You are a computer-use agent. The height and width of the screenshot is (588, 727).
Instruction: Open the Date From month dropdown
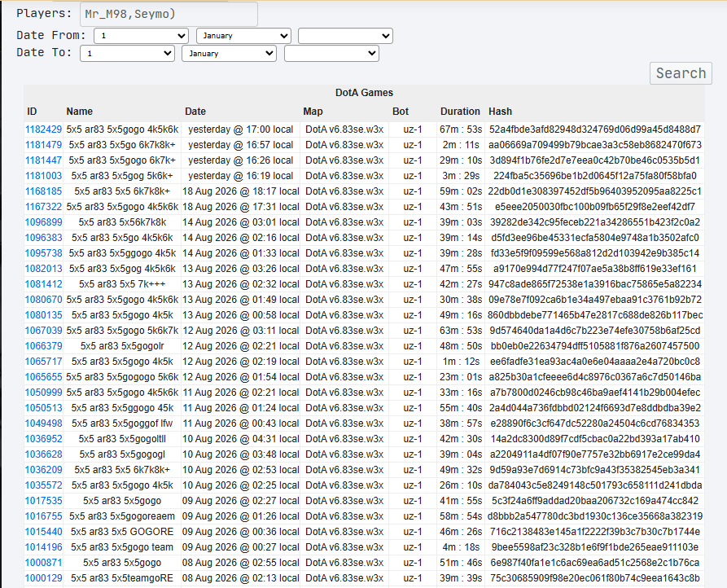click(243, 36)
